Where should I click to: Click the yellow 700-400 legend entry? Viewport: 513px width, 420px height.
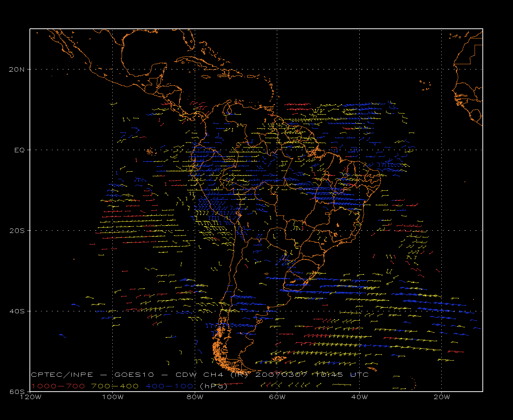click(x=115, y=386)
